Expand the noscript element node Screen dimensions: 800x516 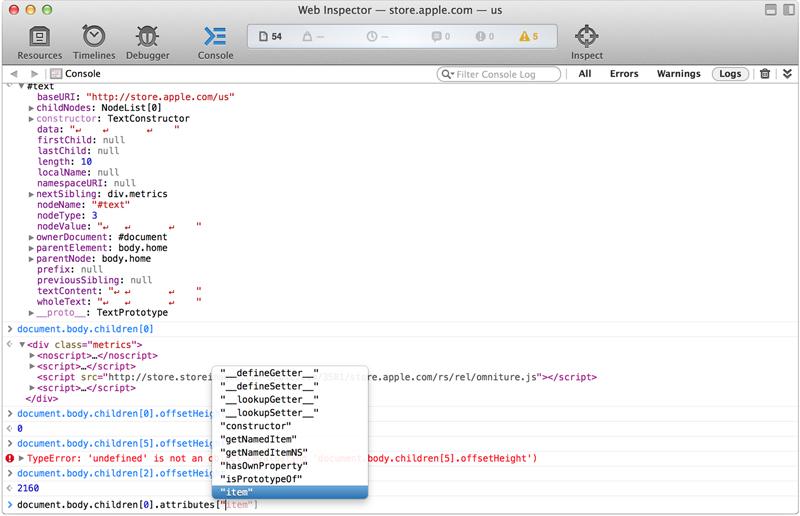coord(32,356)
